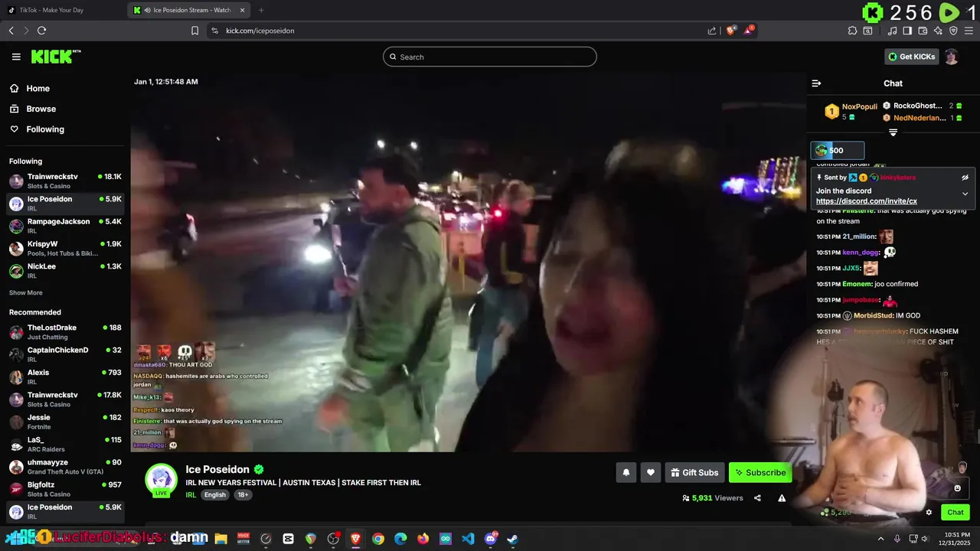The width and height of the screenshot is (980, 551).
Task: Open the chat settings gear icon
Action: [x=929, y=513]
